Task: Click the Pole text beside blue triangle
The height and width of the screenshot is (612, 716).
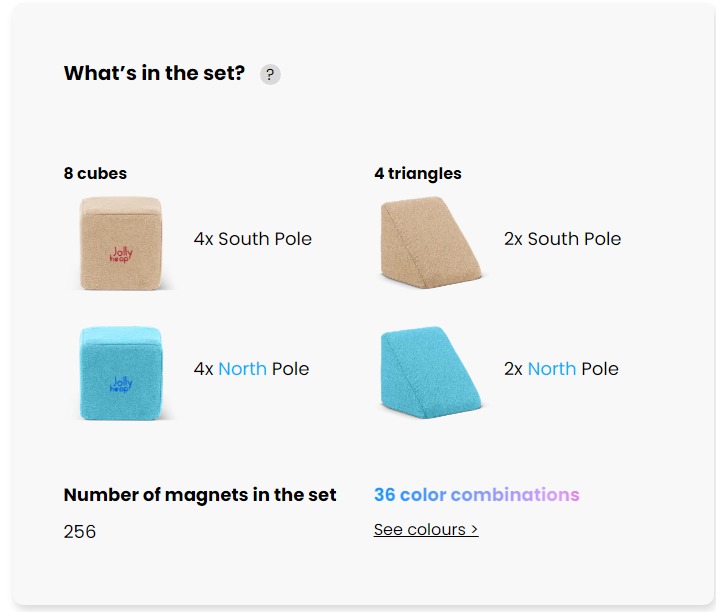Action: click(x=600, y=369)
